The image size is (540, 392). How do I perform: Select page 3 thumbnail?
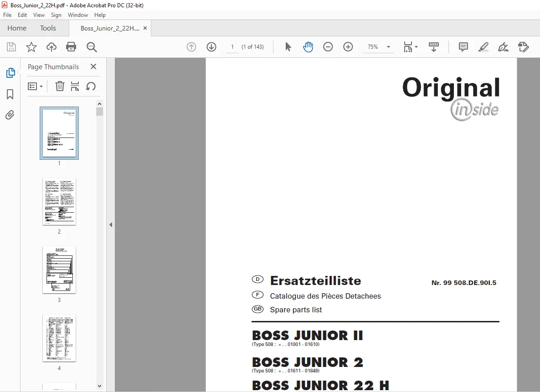(59, 270)
